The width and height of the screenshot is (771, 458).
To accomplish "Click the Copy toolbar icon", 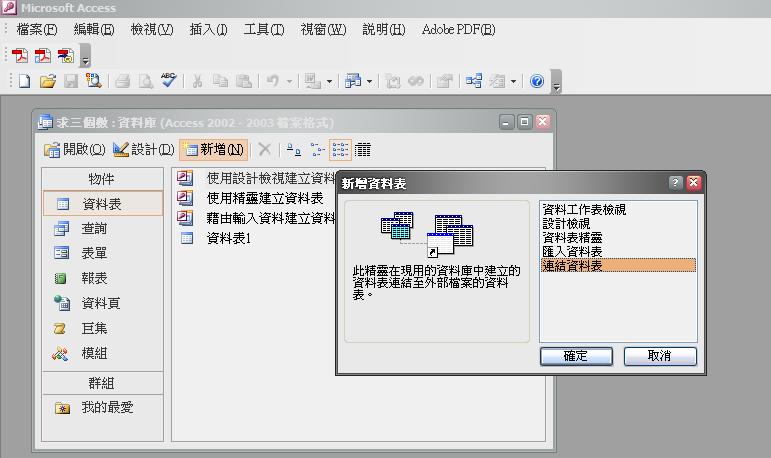I will pyautogui.click(x=220, y=81).
